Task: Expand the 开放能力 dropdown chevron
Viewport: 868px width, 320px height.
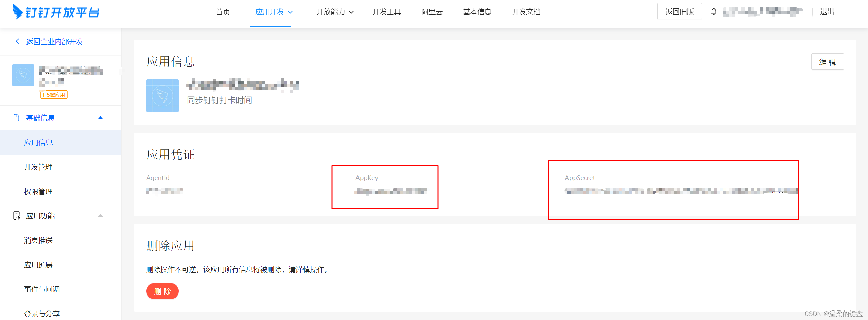Action: 351,12
